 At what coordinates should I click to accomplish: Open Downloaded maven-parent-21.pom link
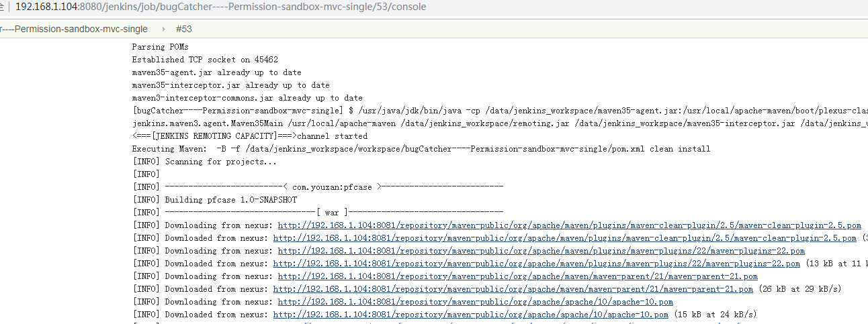[x=513, y=289]
